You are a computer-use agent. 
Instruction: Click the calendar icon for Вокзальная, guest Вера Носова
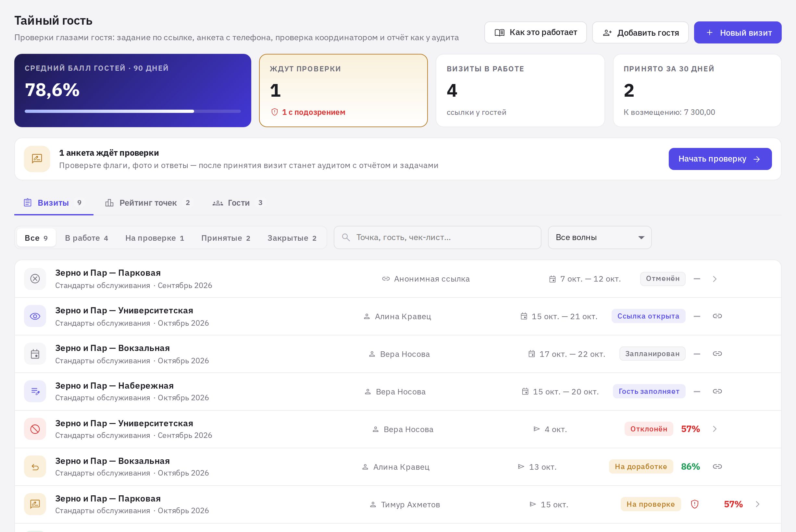pyautogui.click(x=35, y=354)
